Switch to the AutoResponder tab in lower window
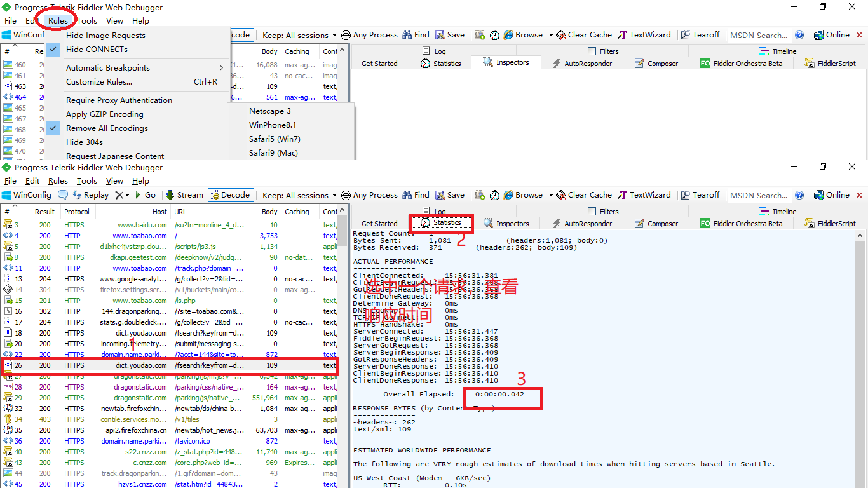The height and width of the screenshot is (488, 868). (582, 224)
